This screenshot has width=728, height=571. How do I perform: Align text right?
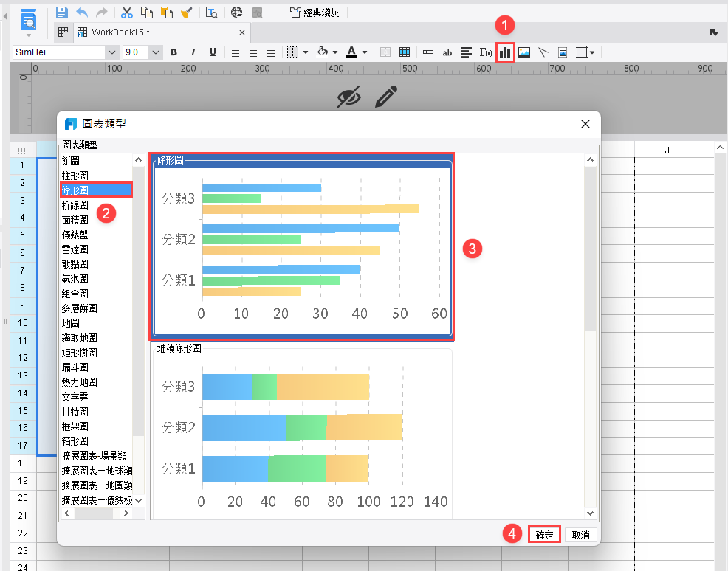click(269, 52)
